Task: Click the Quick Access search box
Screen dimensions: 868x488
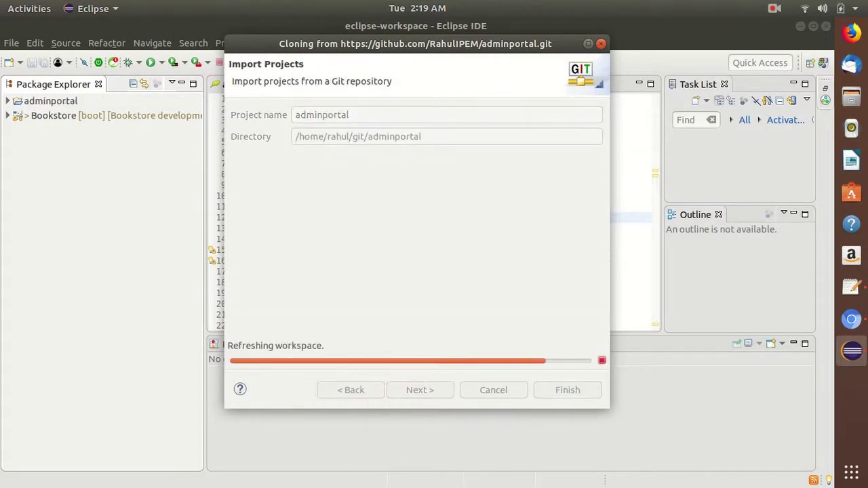Action: pos(760,62)
